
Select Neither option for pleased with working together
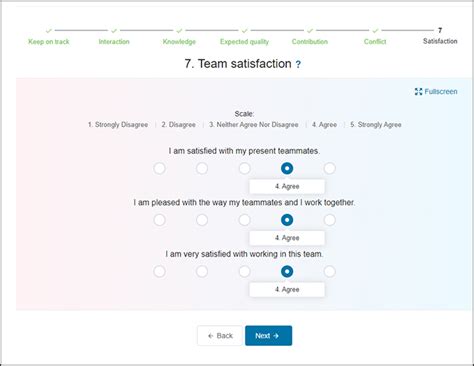(245, 220)
